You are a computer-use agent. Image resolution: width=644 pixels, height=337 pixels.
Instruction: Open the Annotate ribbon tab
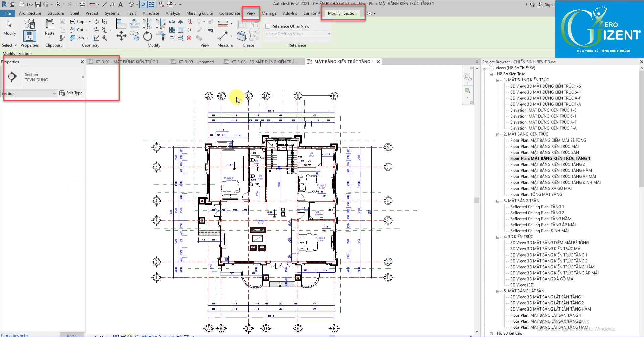pyautogui.click(x=151, y=13)
